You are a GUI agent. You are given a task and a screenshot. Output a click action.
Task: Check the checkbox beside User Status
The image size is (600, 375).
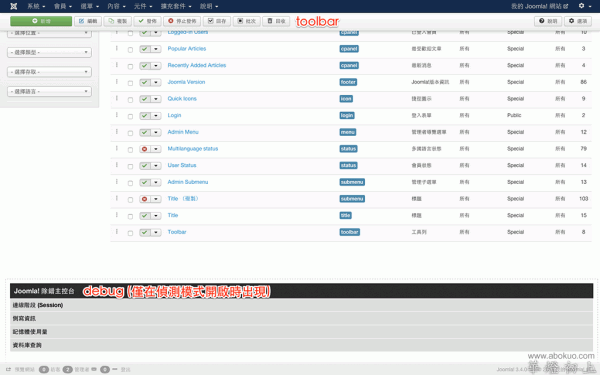point(130,166)
